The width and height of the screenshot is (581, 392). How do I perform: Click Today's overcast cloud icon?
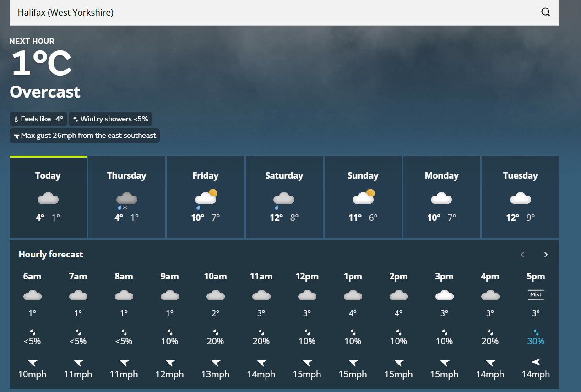coord(48,198)
